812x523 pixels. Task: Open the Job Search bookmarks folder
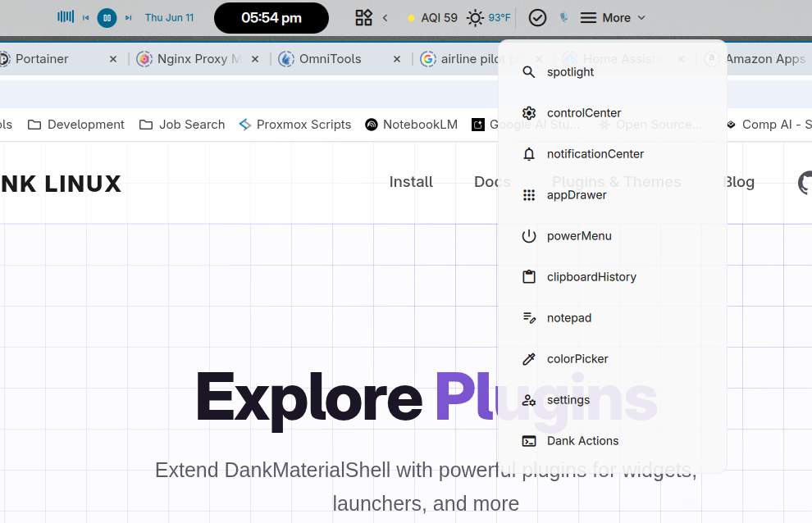[182, 125]
